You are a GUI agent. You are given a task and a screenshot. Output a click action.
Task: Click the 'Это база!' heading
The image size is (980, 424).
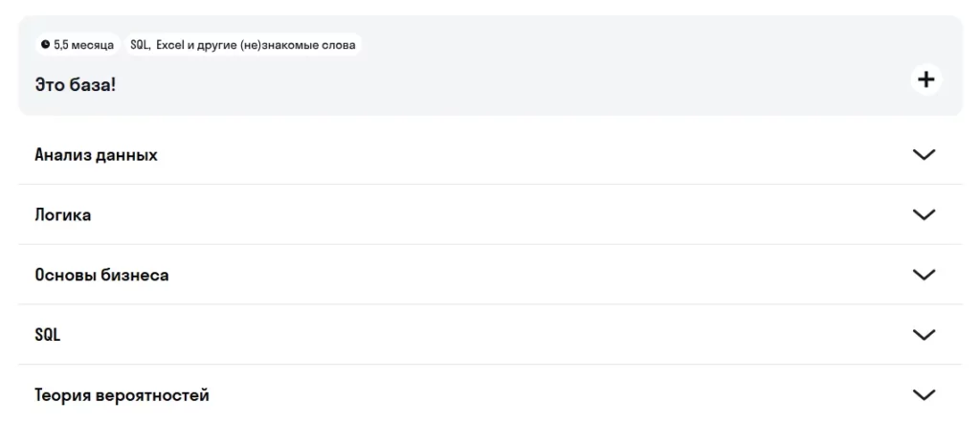coord(75,84)
